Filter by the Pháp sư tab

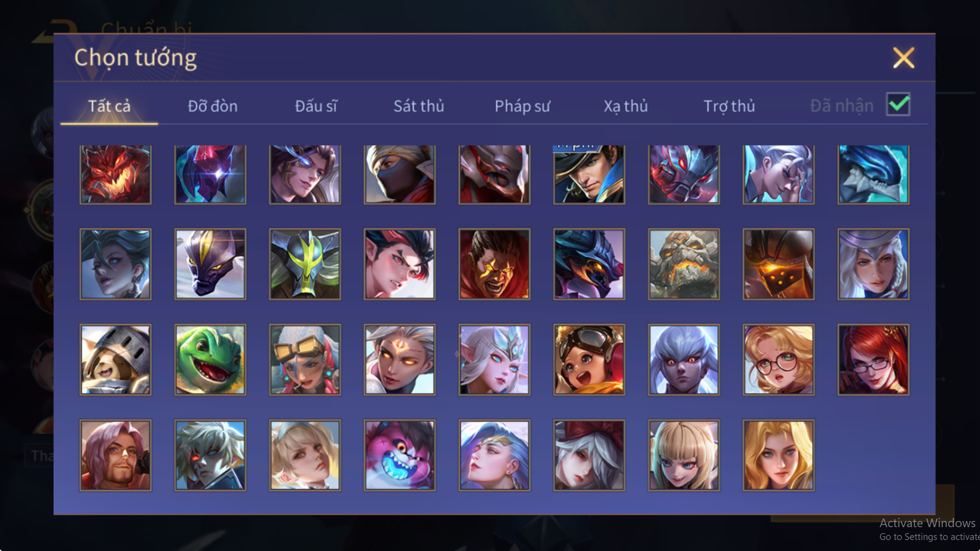pyautogui.click(x=522, y=106)
